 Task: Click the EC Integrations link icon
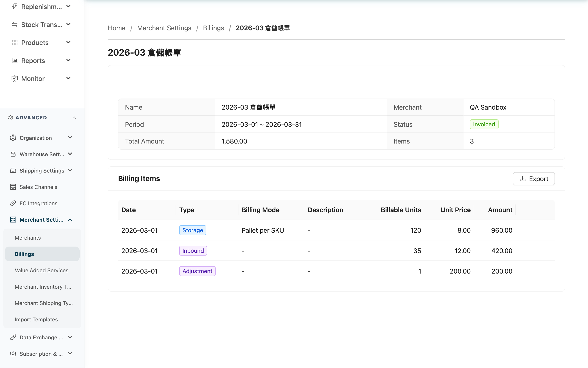13,203
